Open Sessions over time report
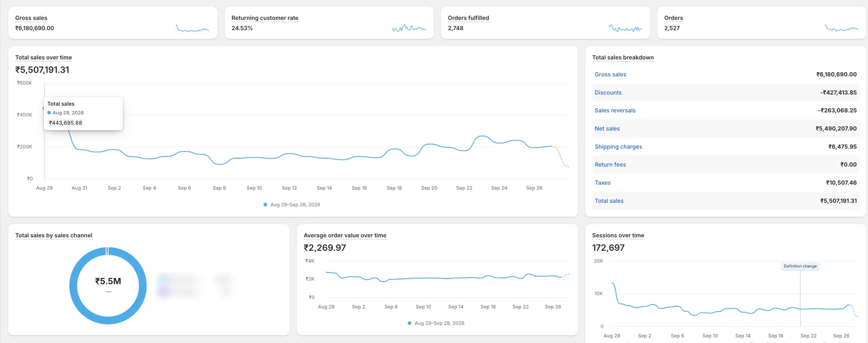Viewport: 868px width, 343px height. coord(618,236)
